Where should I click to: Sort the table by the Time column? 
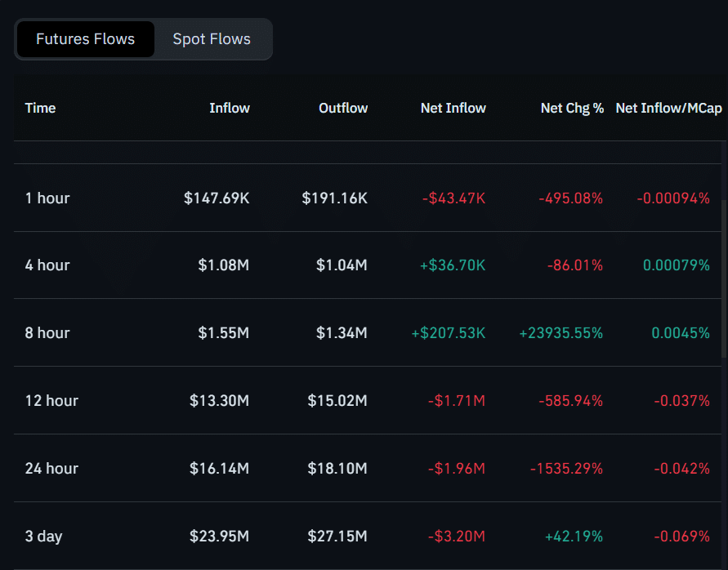click(x=40, y=107)
